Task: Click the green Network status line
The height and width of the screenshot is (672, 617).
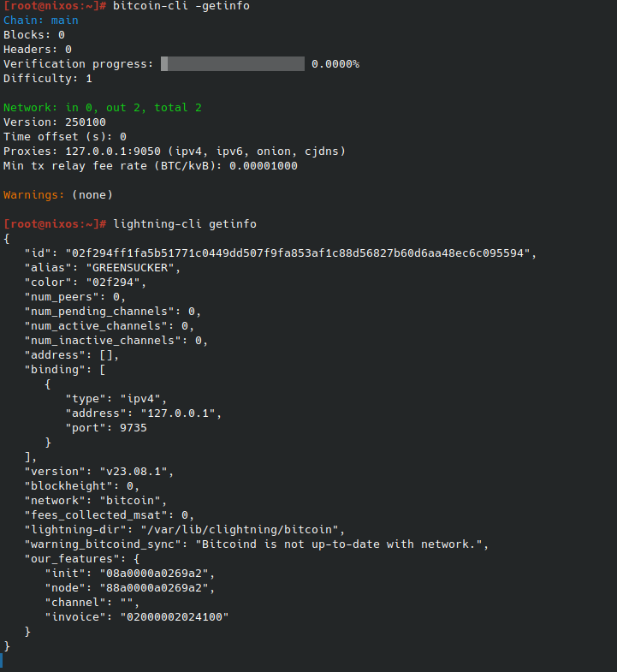Action: (103, 108)
